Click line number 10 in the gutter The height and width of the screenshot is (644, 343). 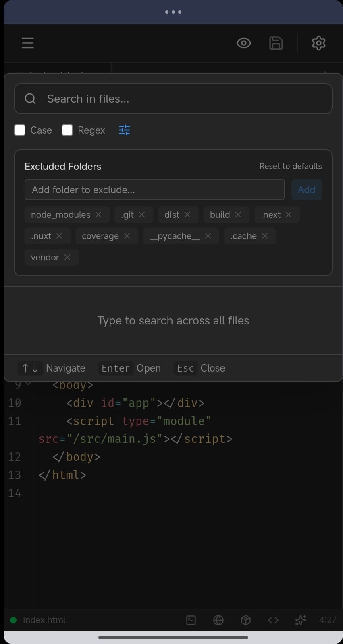point(15,403)
